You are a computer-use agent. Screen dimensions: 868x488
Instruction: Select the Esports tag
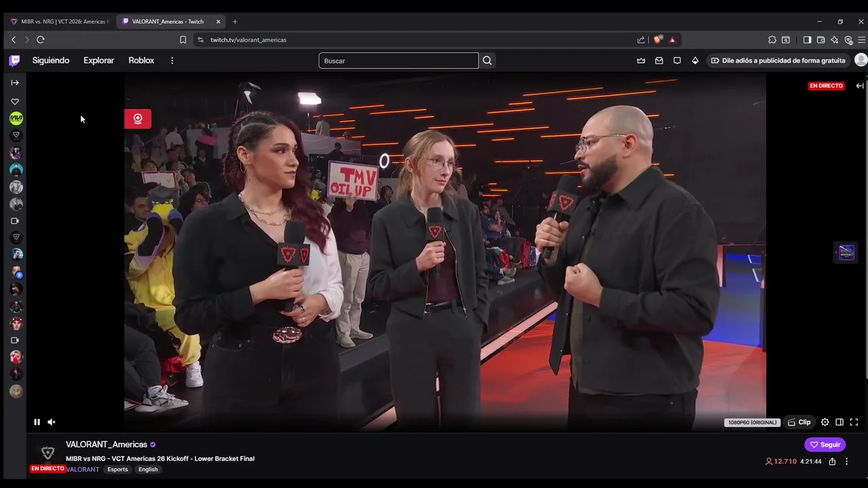coord(117,470)
